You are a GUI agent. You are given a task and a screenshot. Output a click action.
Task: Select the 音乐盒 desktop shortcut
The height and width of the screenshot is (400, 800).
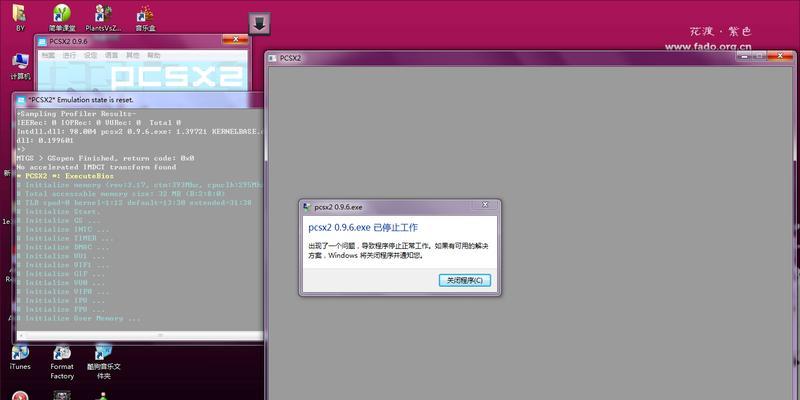145,18
